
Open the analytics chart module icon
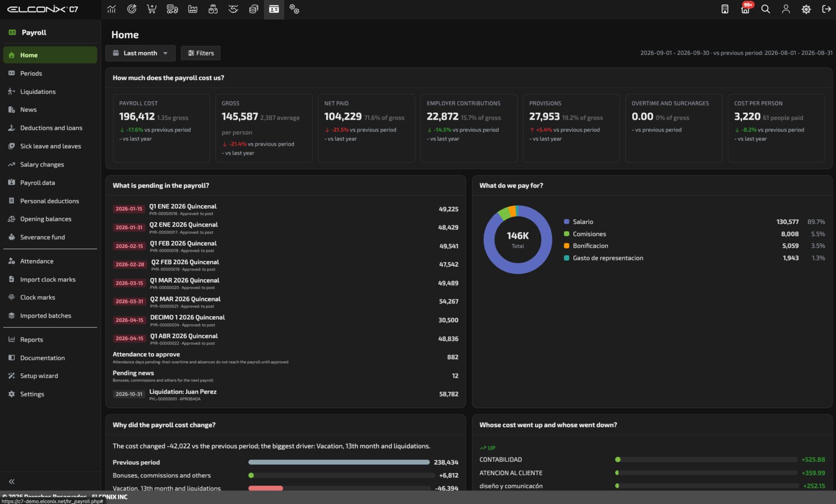pos(111,9)
